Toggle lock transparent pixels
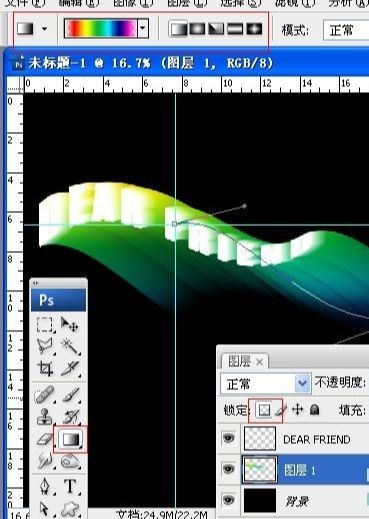369x519 pixels. coord(264,410)
